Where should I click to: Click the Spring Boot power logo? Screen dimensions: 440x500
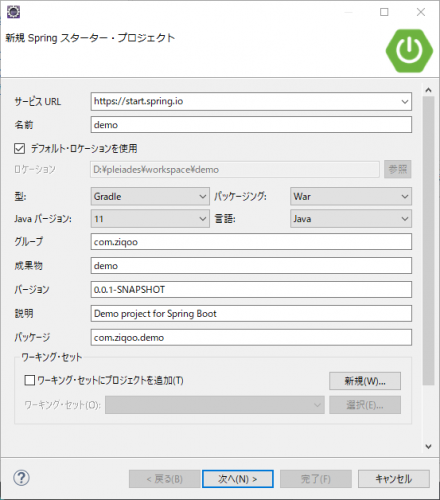[409, 51]
